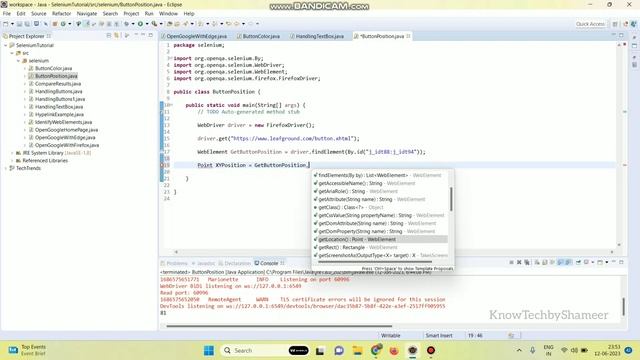Select OpenGoogleWithFirefox.java in Project Explorer
The width and height of the screenshot is (640, 360).
tap(67, 145)
